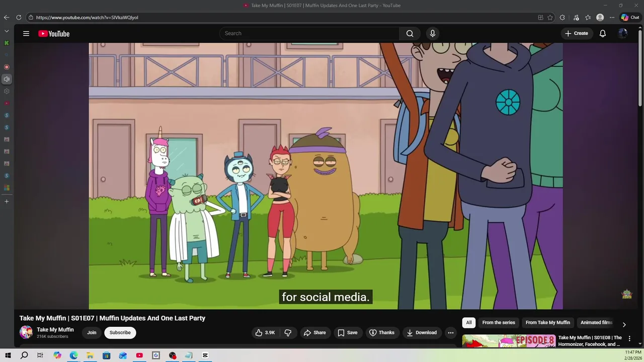Focus the YouTube search field
The height and width of the screenshot is (362, 644).
coord(309,34)
